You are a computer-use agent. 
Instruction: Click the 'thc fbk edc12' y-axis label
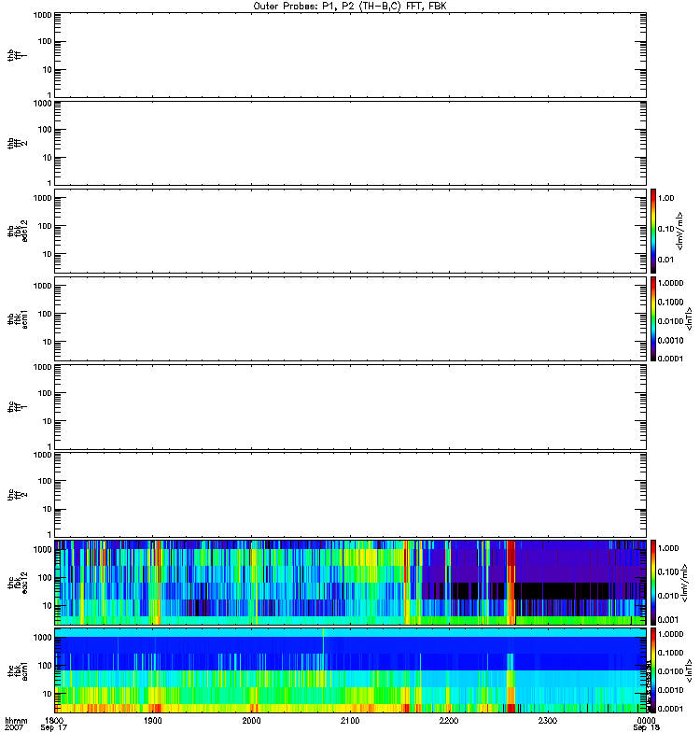(x=17, y=582)
